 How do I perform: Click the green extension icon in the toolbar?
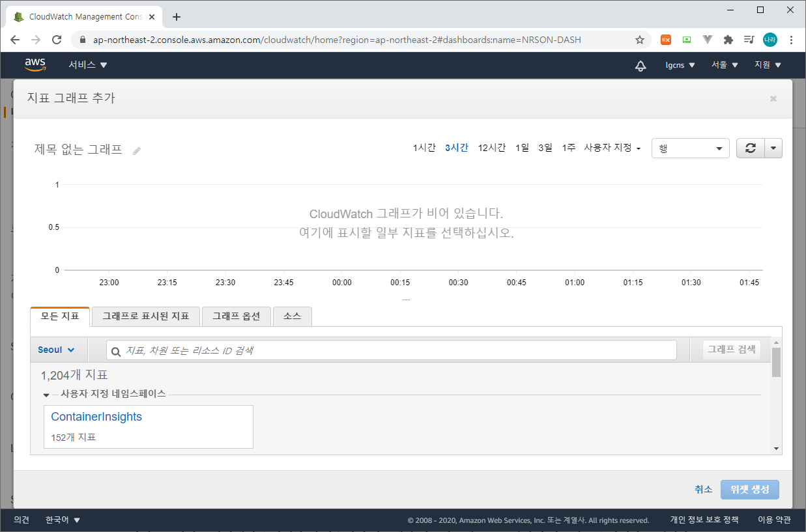[x=687, y=40]
